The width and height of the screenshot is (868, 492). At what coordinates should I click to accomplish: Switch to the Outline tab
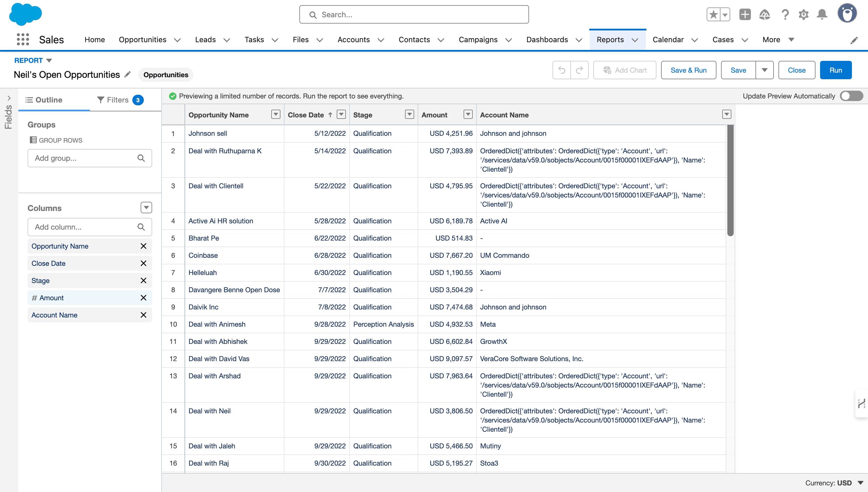[x=44, y=100]
